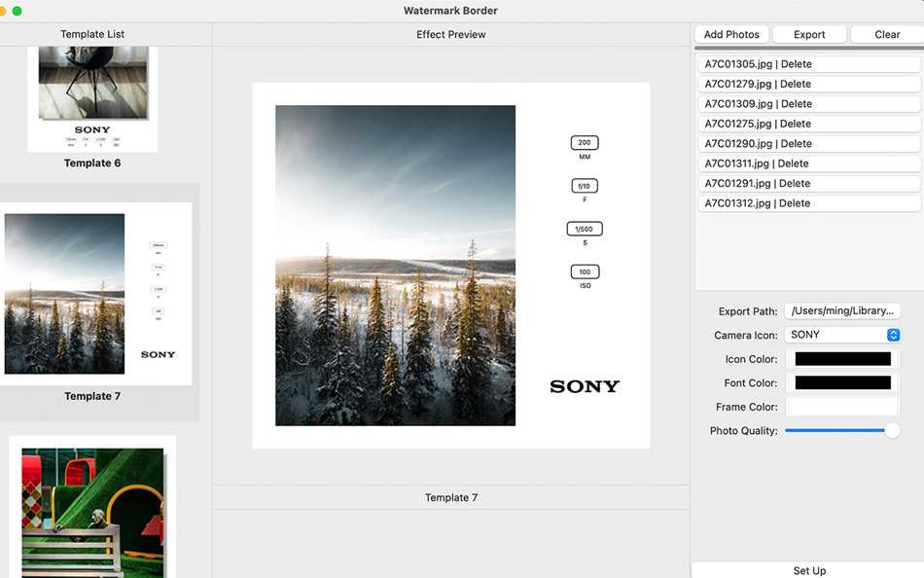
Task: Choose A7C01291.jpg in the list
Action: coord(808,184)
